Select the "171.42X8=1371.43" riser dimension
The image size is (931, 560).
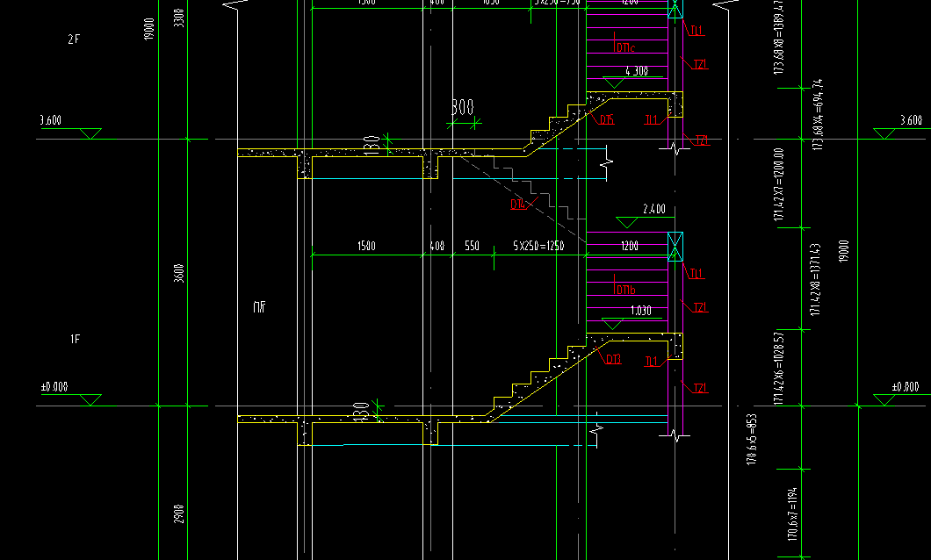(x=815, y=279)
